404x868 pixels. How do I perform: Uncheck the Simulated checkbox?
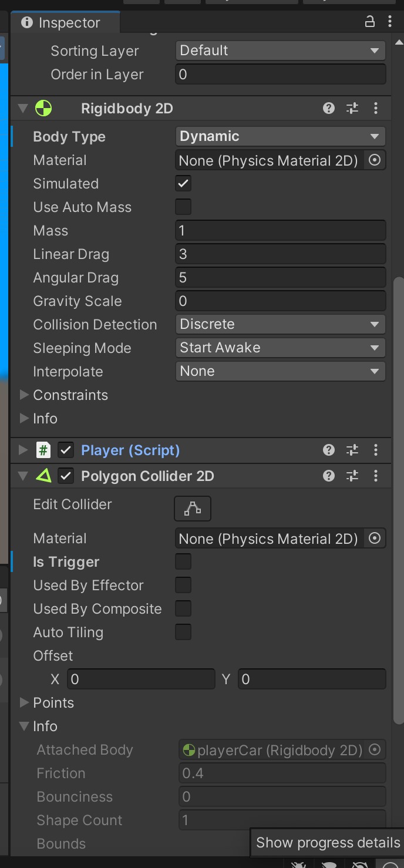[183, 183]
